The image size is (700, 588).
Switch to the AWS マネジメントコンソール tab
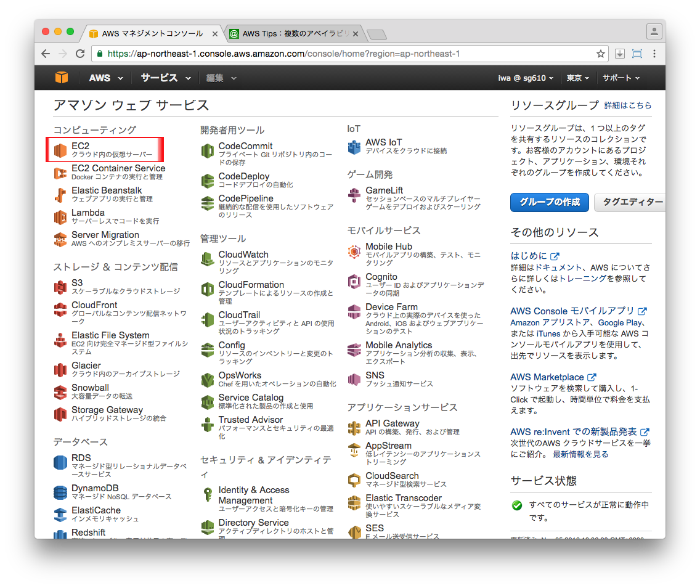pyautogui.click(x=152, y=33)
